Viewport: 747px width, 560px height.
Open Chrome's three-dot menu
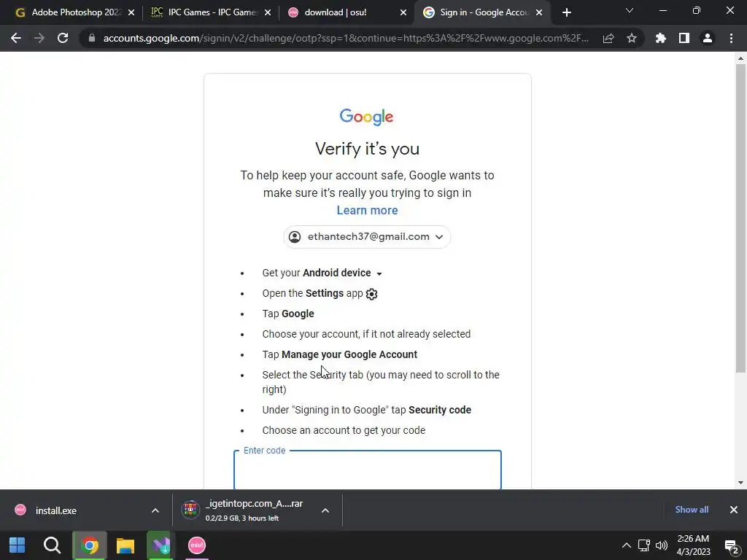pyautogui.click(x=731, y=38)
